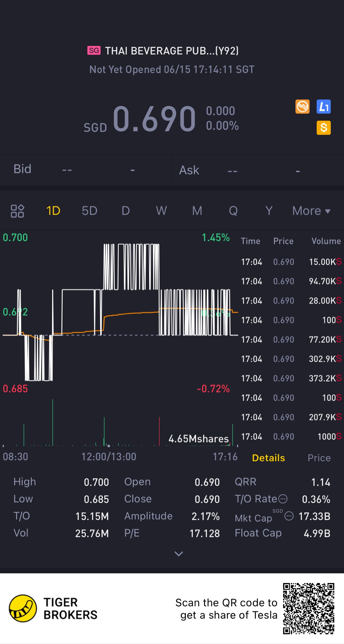Viewport: 344px width, 644px height.
Task: Tap the Tiger Brokers logo
Action: pyautogui.click(x=23, y=608)
